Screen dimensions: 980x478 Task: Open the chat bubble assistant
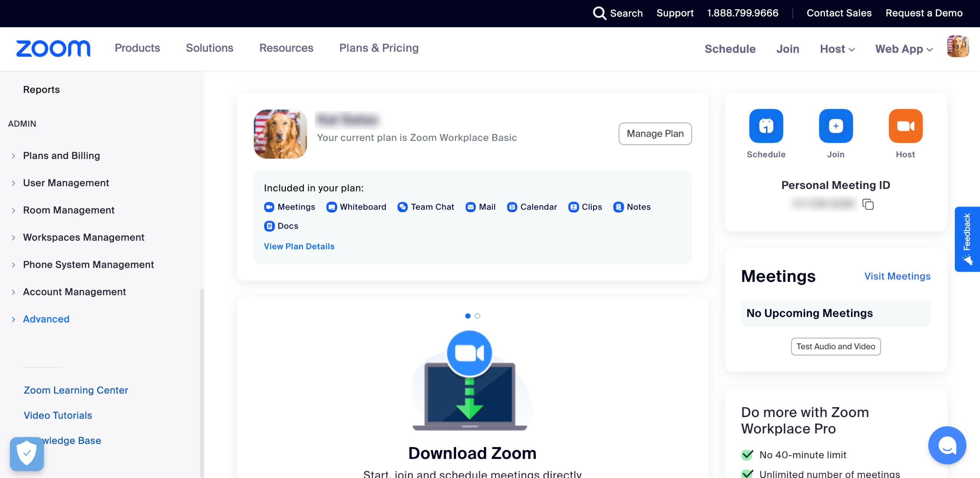tap(947, 445)
